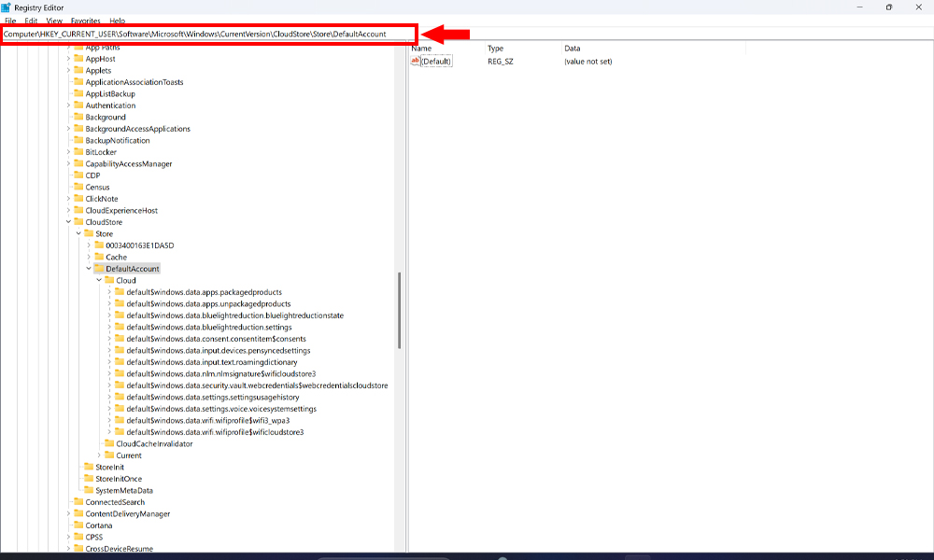Click the SystemMetaData folder icon
The width and height of the screenshot is (934, 560).
tap(89, 491)
